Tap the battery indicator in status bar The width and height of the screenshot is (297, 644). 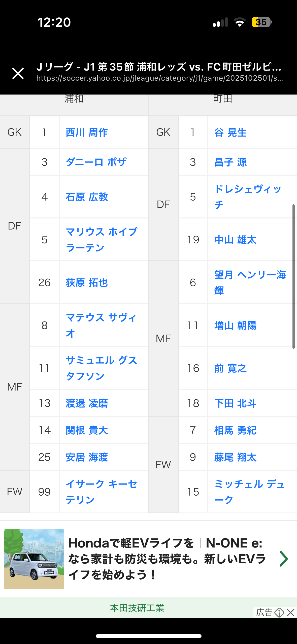pyautogui.click(x=261, y=22)
